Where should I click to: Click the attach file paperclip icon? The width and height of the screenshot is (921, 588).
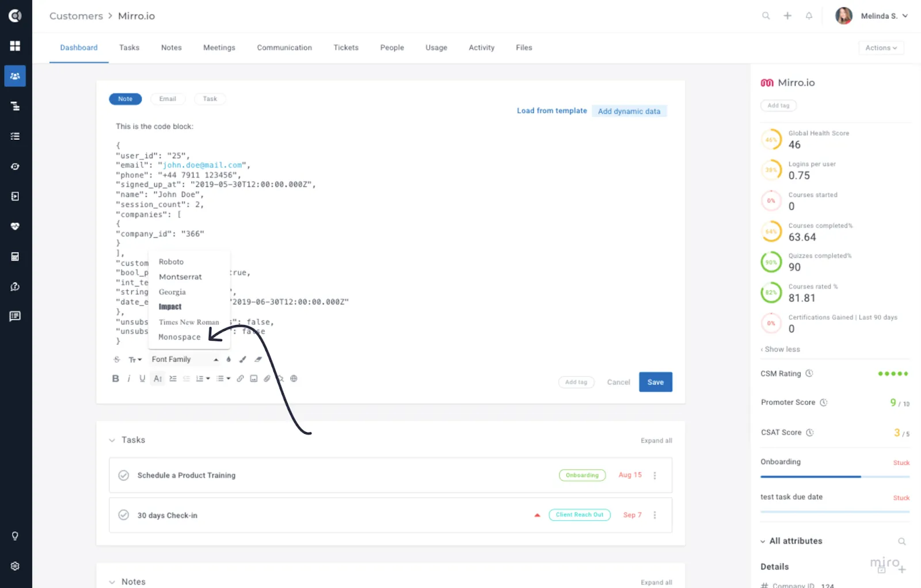click(x=267, y=379)
